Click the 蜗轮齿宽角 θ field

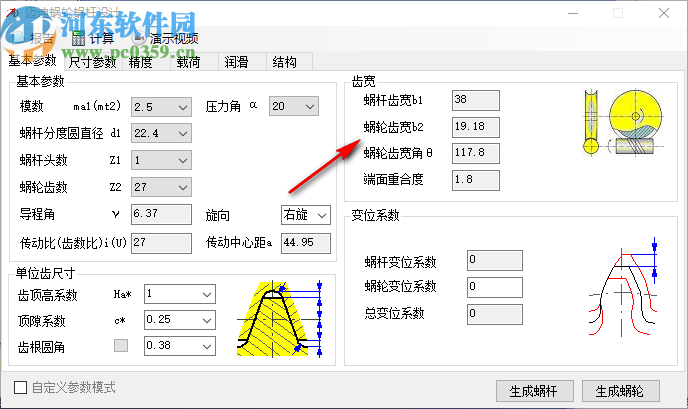476,154
